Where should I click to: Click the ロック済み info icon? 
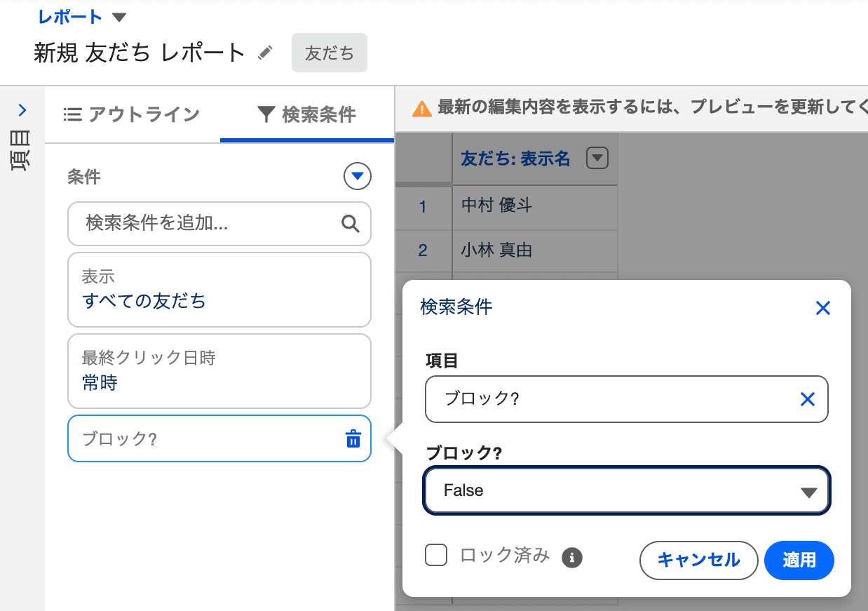click(572, 558)
